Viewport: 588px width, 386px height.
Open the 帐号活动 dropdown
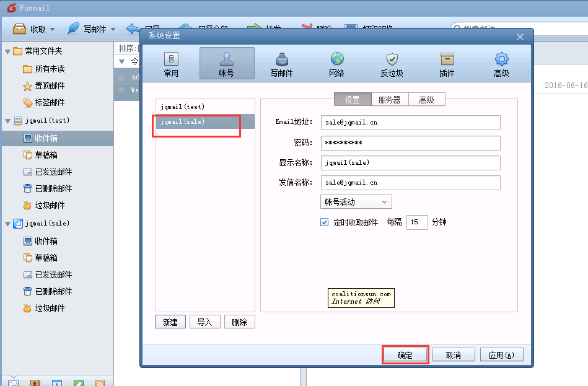(356, 202)
